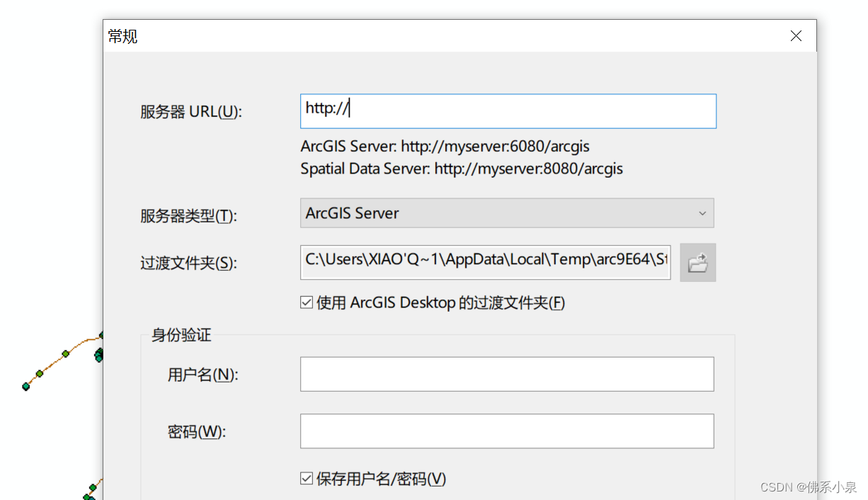Click the chevron on the server type selector

[702, 212]
